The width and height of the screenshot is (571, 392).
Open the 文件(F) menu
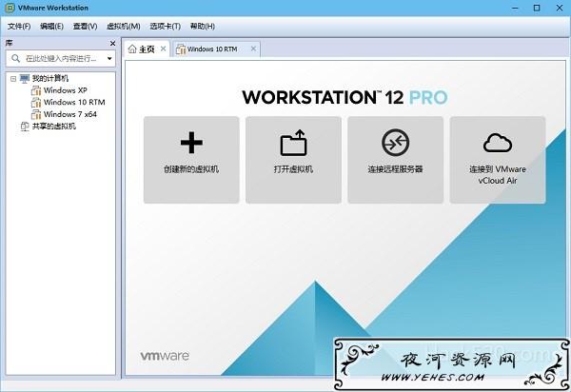click(19, 27)
